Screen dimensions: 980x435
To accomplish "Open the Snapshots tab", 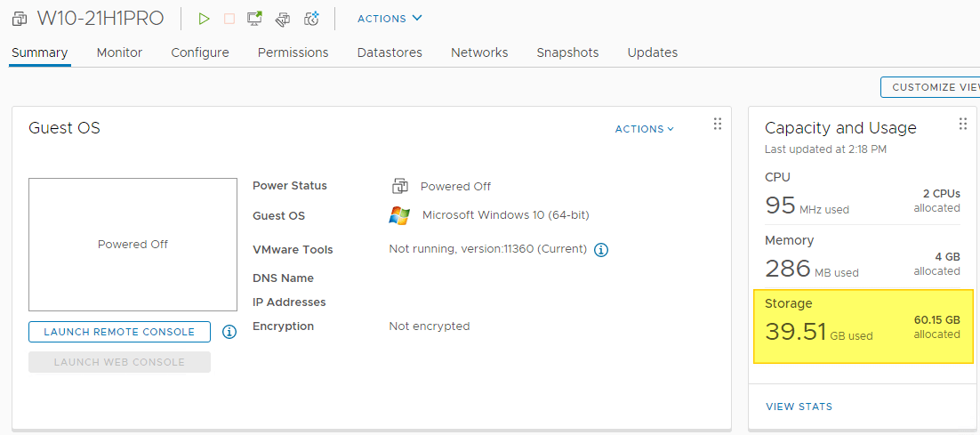I will (x=567, y=52).
